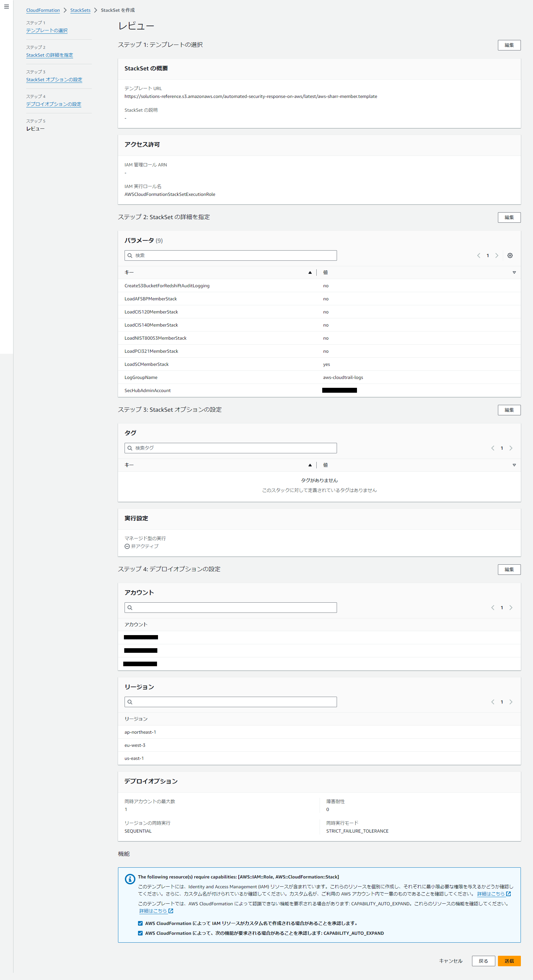The image size is (533, 980).
Task: Go to step 4 デプロイオプションの設定
Action: [54, 104]
